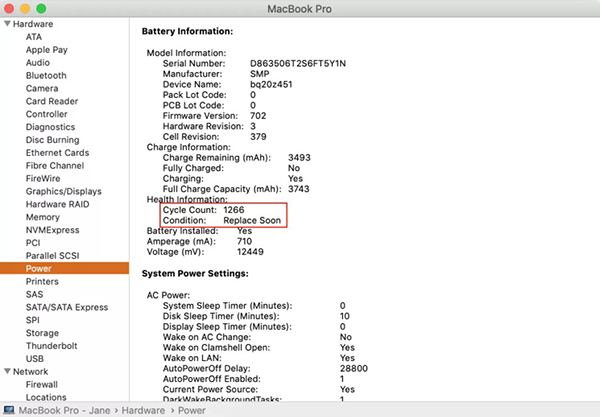Select ATA in the sidebar

34,37
